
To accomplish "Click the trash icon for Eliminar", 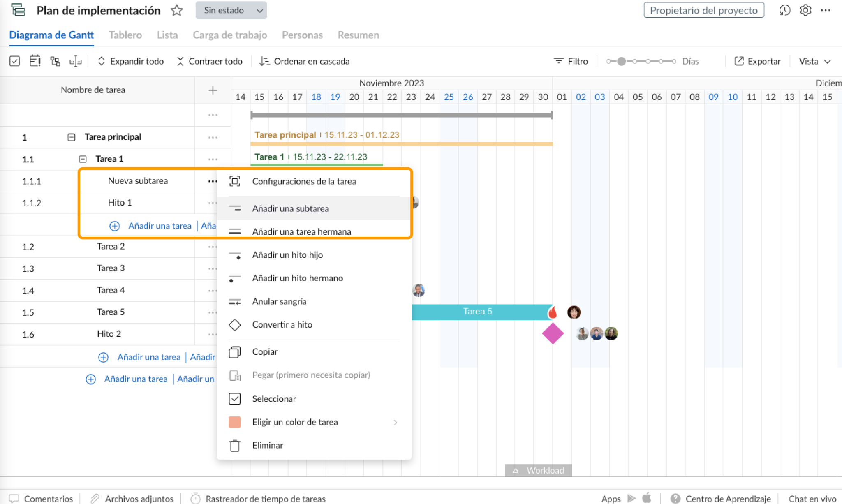I will (x=235, y=445).
